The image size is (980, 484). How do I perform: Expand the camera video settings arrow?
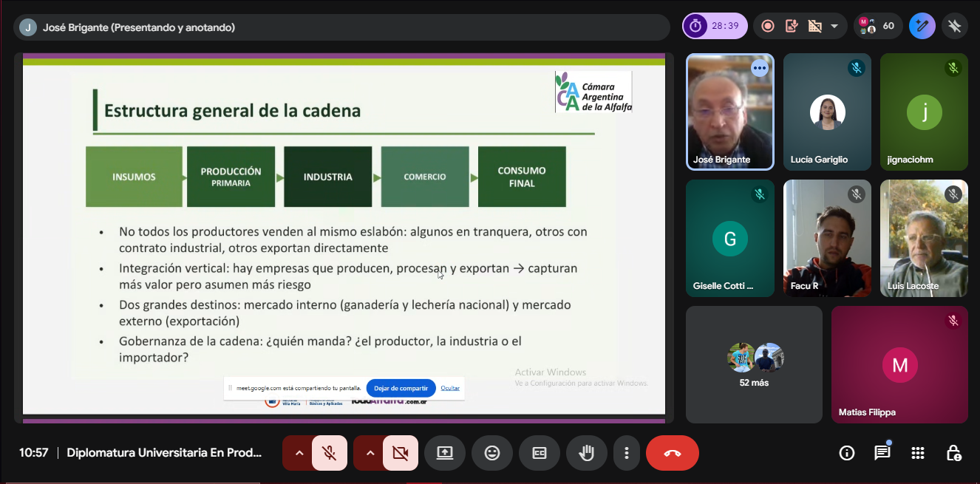370,453
